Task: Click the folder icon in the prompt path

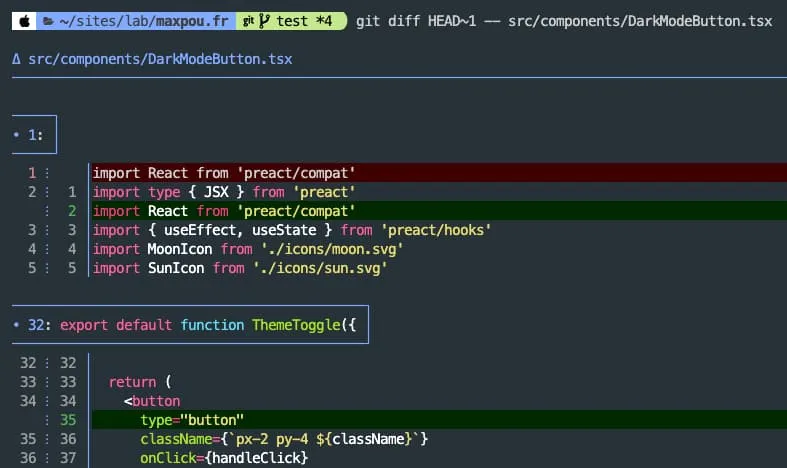Action: click(x=49, y=21)
